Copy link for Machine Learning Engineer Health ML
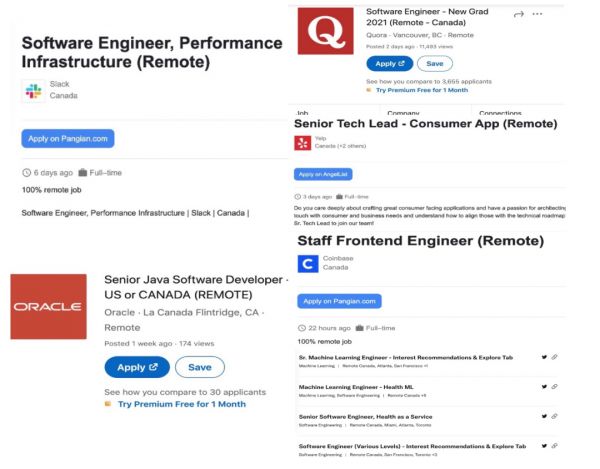 [x=554, y=386]
